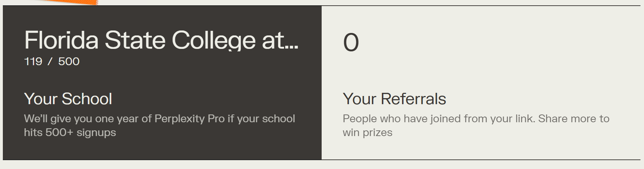The height and width of the screenshot is (169, 644).
Task: Click the 500+ signups text
Action: (80, 133)
